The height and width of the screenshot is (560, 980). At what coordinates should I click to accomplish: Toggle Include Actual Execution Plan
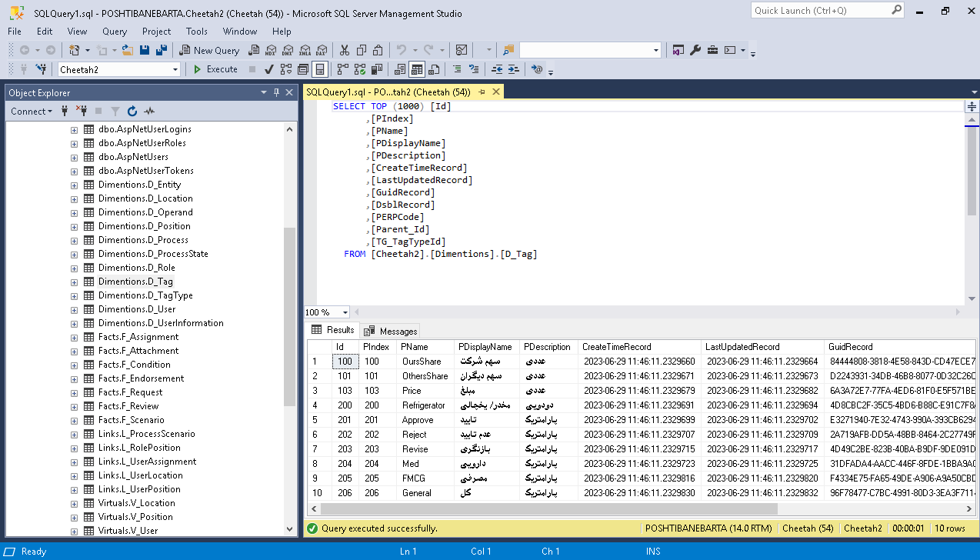(x=343, y=69)
